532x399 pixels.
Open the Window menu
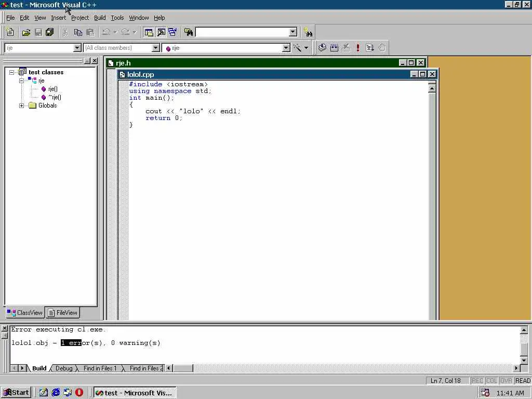pyautogui.click(x=139, y=18)
